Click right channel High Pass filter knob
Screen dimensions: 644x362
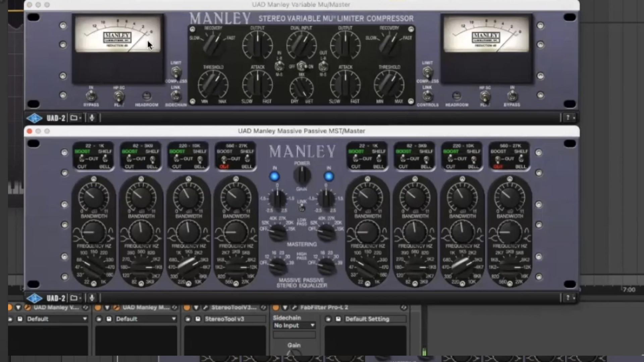coord(326,266)
